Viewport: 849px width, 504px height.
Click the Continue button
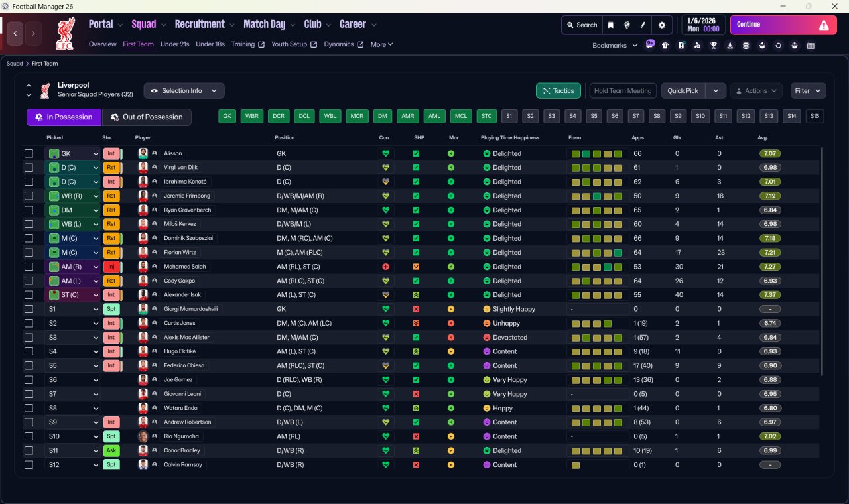[x=783, y=25]
